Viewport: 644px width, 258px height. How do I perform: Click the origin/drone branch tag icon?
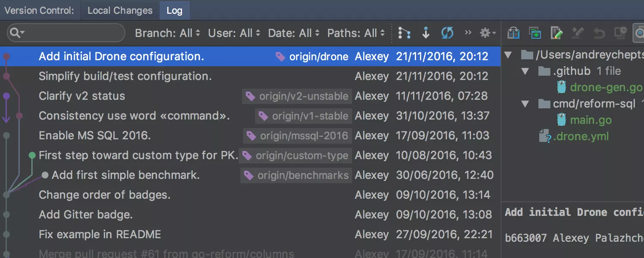pos(280,57)
